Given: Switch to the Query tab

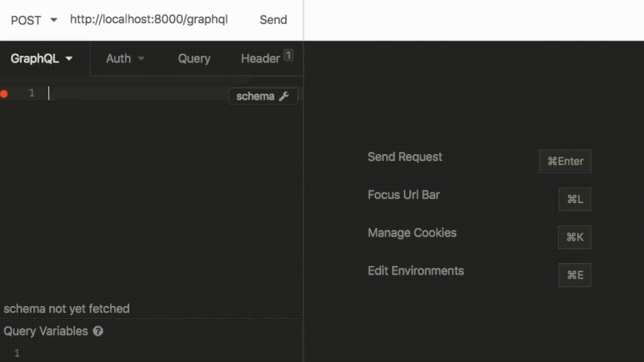Looking at the screenshot, I should 194,59.
